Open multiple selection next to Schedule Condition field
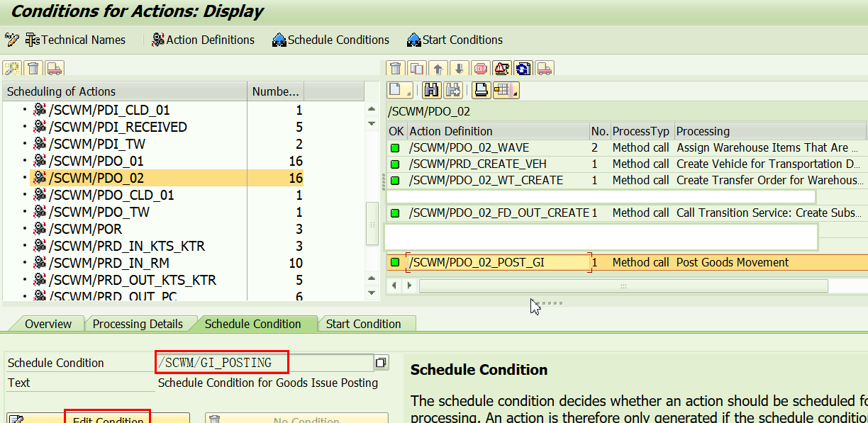Screen dimensions: 868x423 coord(382,362)
